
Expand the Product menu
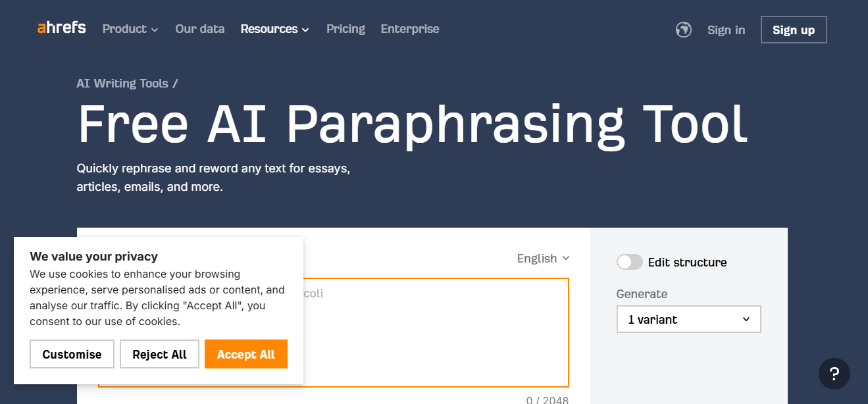pos(130,29)
